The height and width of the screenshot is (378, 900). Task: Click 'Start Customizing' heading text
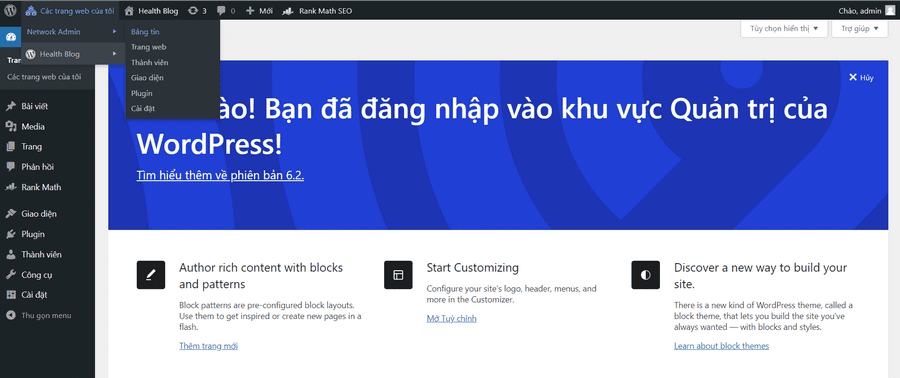[x=472, y=267]
